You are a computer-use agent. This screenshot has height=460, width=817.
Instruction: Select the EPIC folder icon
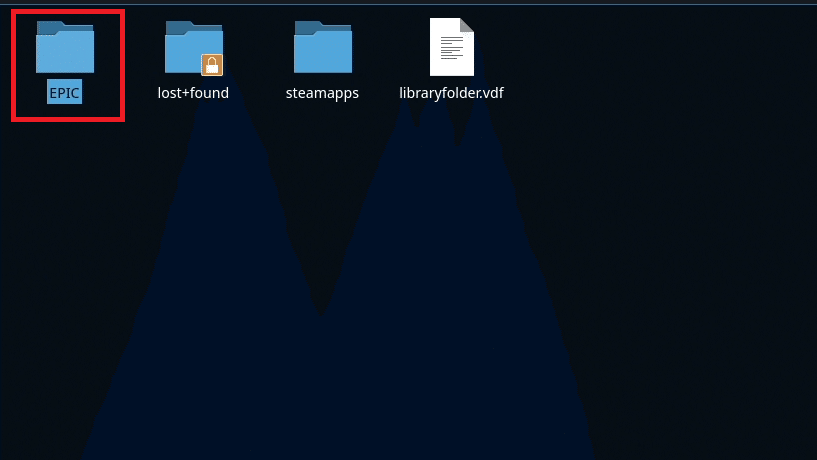pos(65,47)
